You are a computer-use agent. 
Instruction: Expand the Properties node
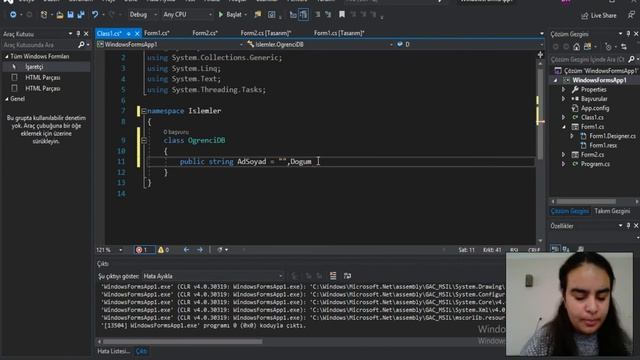click(564, 89)
